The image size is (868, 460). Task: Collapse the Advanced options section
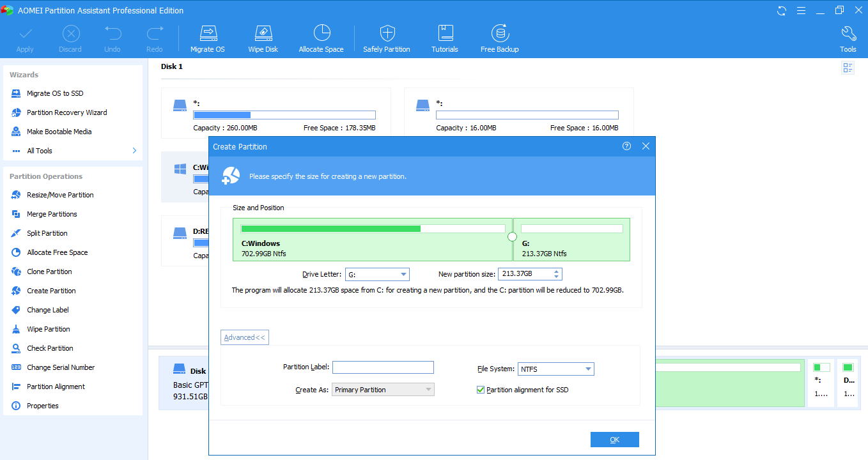(245, 337)
